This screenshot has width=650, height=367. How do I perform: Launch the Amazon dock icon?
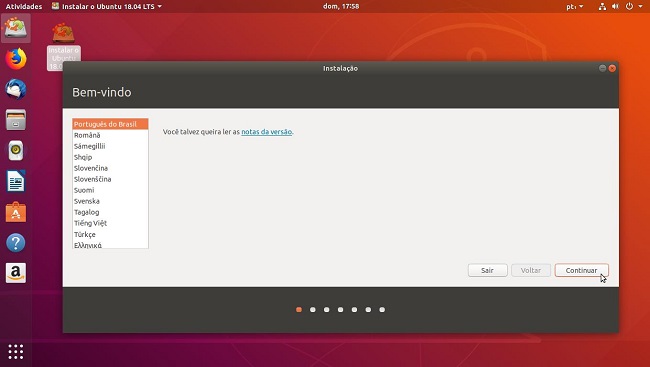coord(16,273)
